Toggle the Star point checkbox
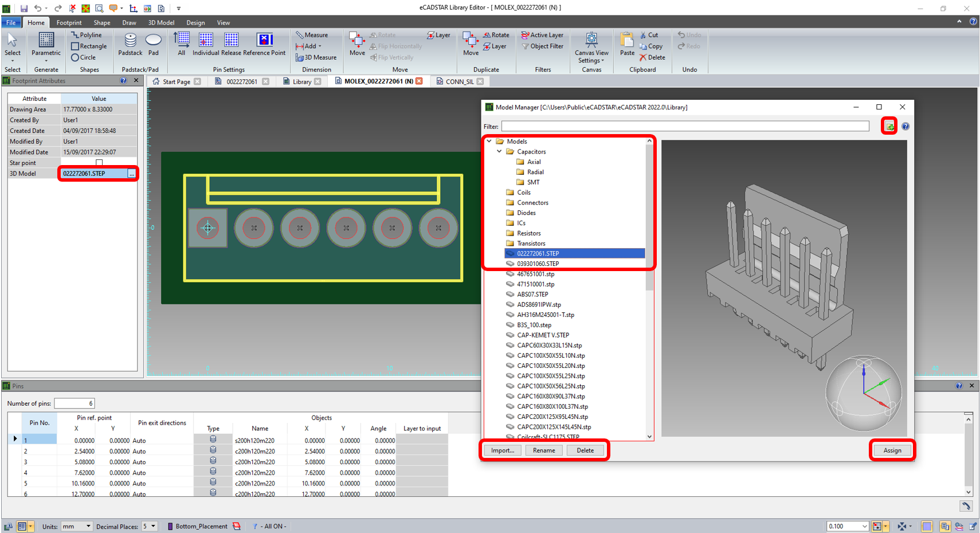 pos(99,163)
